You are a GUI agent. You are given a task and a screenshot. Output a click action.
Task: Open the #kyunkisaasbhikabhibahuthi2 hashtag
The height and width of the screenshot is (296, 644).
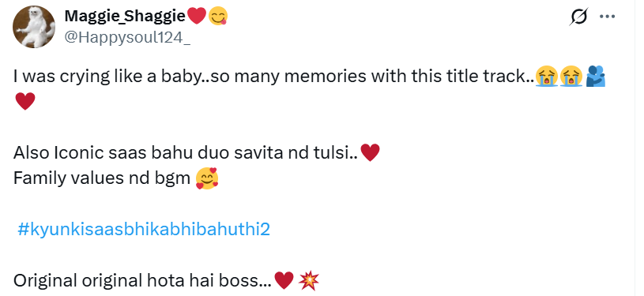coord(144,230)
